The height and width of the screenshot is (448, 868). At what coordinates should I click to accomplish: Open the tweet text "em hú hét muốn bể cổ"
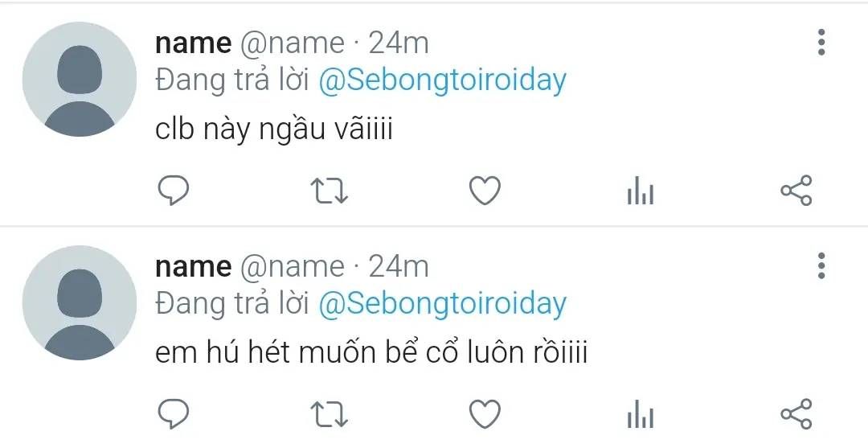[371, 352]
